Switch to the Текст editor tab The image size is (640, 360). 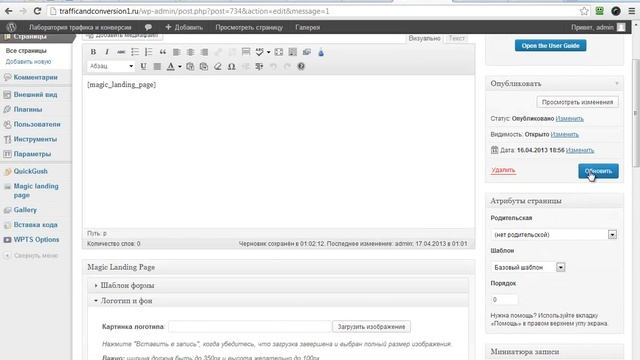456,38
